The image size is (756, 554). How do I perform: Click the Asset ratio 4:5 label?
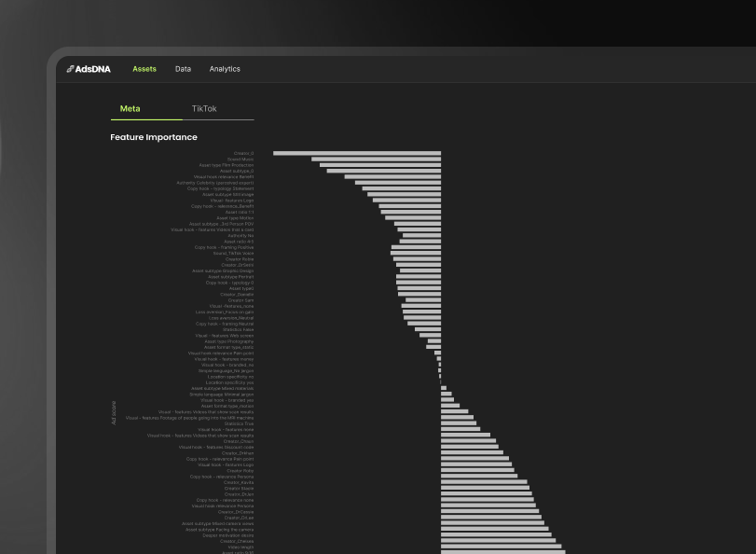(x=239, y=242)
